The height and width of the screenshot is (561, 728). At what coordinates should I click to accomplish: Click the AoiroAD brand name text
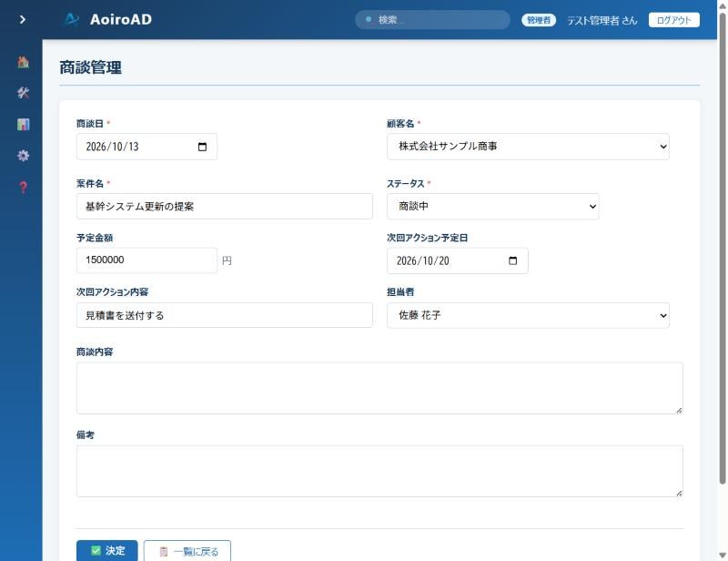[x=121, y=19]
